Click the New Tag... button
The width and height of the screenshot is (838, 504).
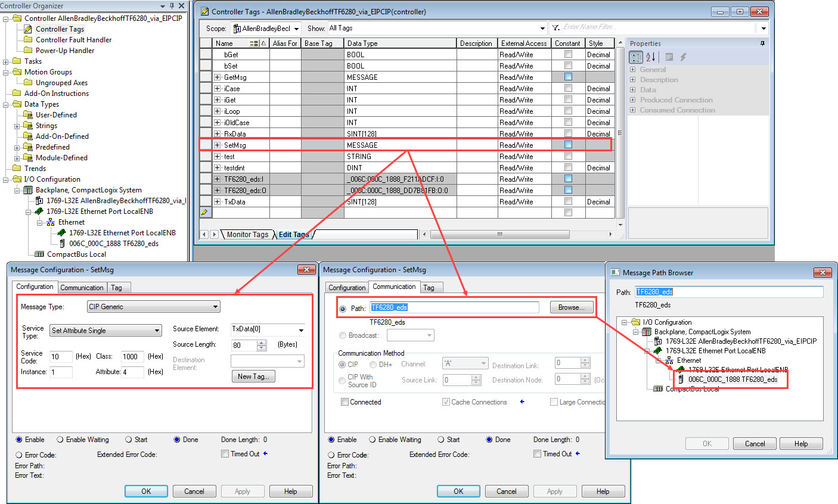(253, 377)
